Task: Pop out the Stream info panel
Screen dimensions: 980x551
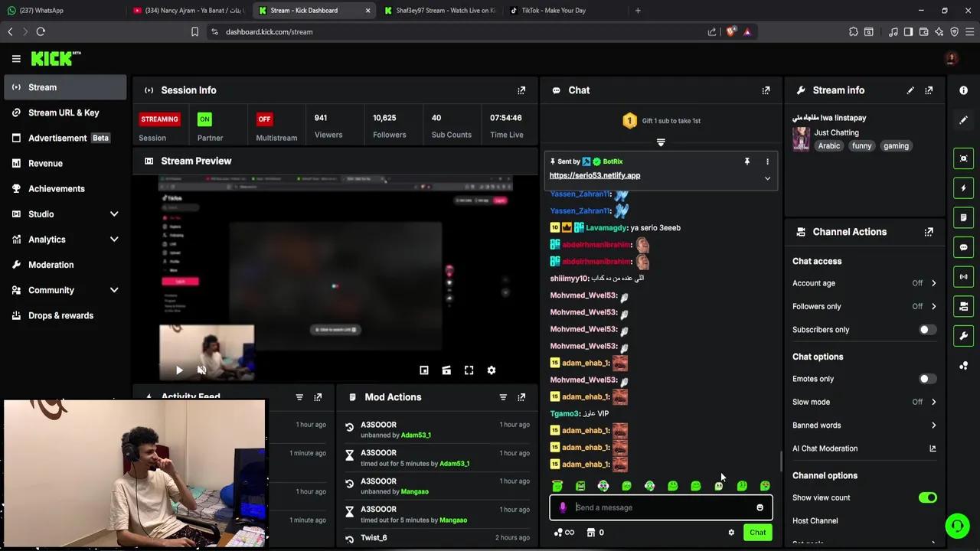Action: coord(929,90)
